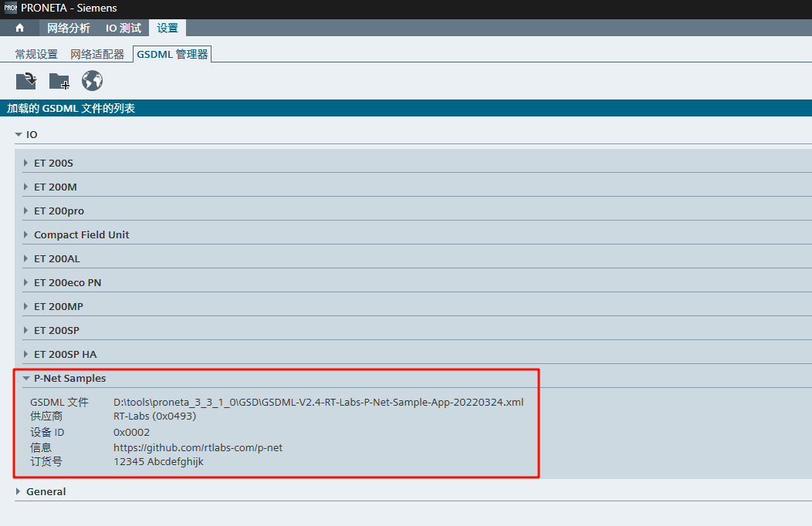Click the github.com/rtlabs-com/p-net info URL
Viewport: 812px width, 526px height.
point(198,447)
